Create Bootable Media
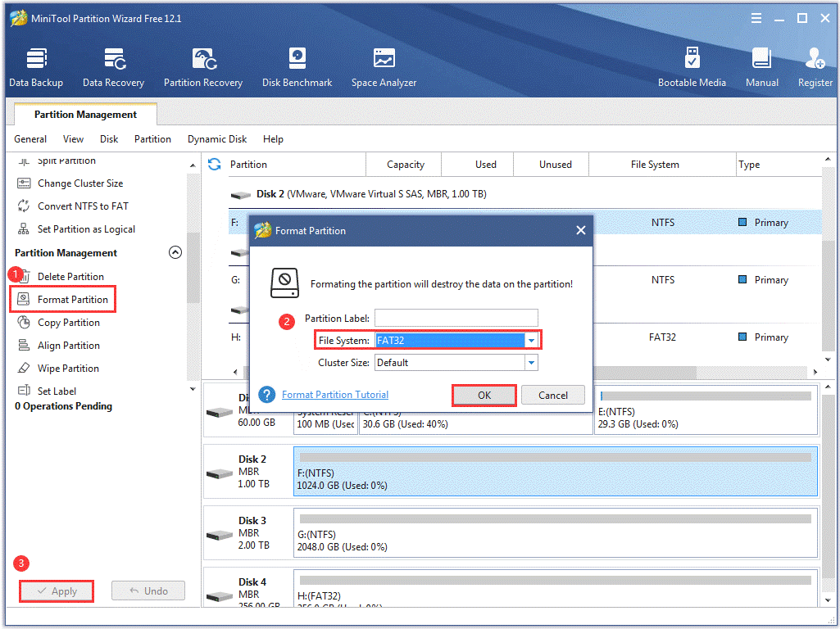The width and height of the screenshot is (840, 629). pyautogui.click(x=692, y=67)
